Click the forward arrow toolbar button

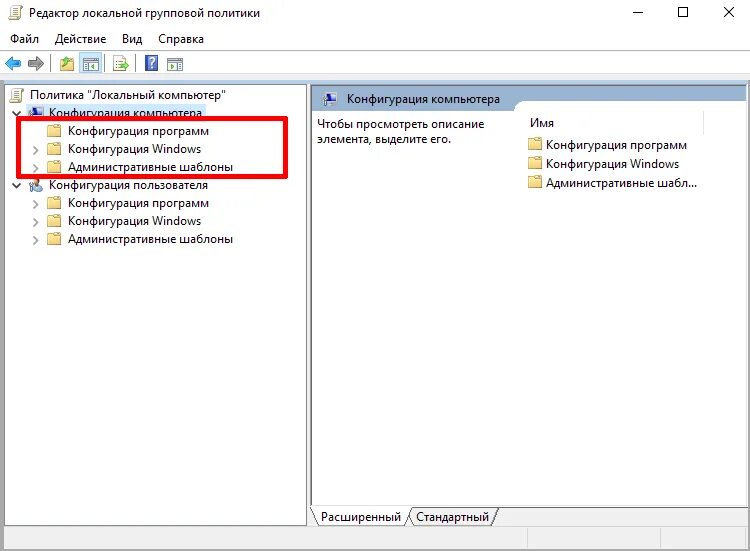(x=36, y=64)
